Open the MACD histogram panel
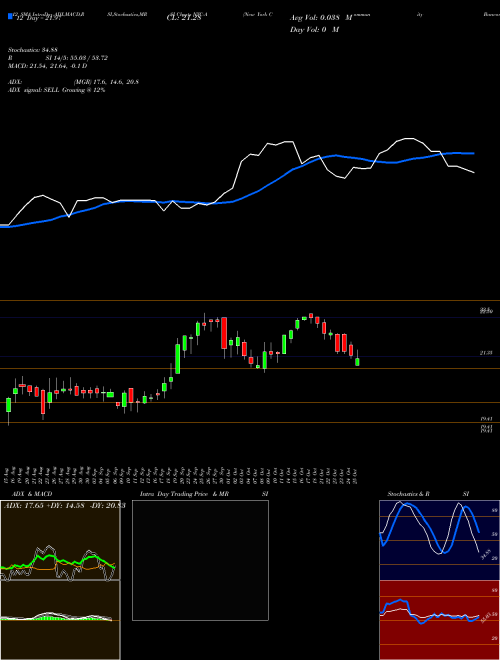Screen dimensions: 500x660 (60, 620)
